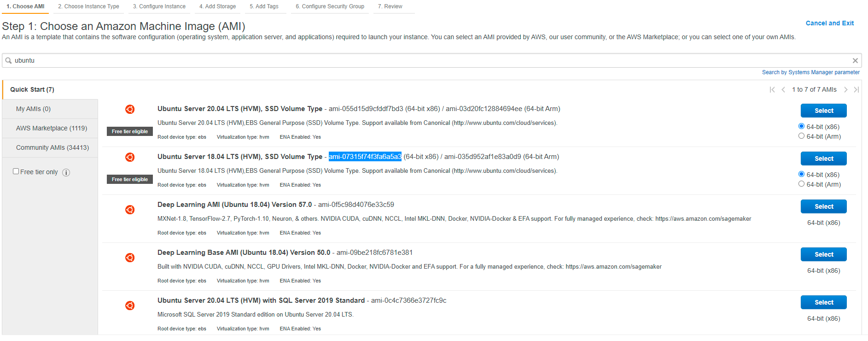The image size is (868, 341).
Task: Click Search by Systems Manager parameter link
Action: point(811,72)
